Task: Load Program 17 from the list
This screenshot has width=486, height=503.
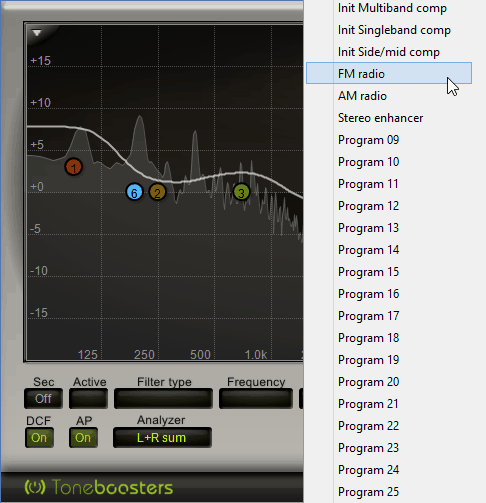Action: tap(389, 316)
